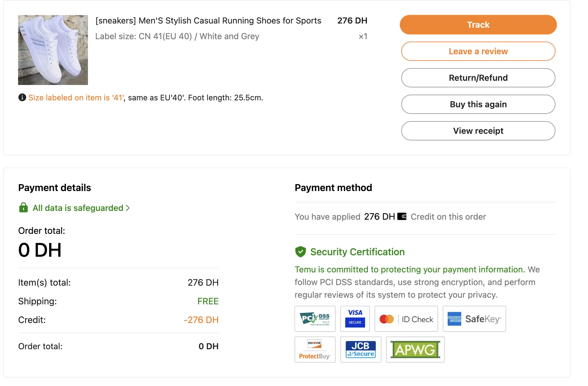Viewport: 588px width, 386px height.
Task: Click the orange Track button
Action: (x=478, y=25)
